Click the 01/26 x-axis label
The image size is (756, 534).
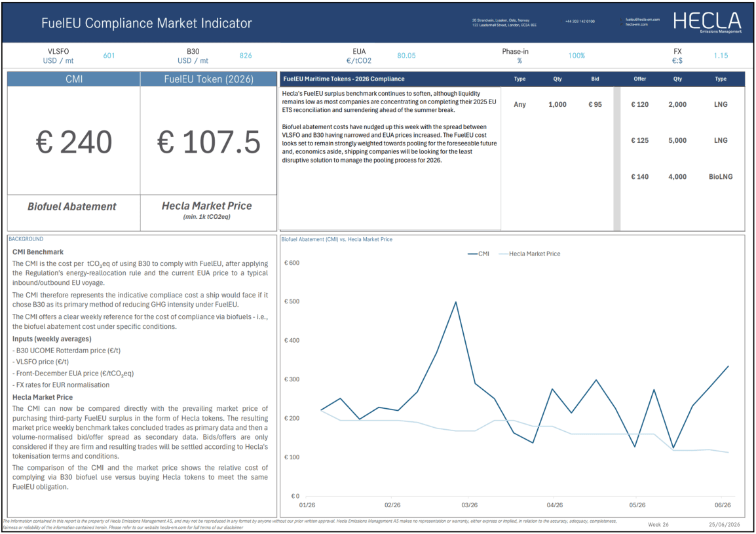307,505
